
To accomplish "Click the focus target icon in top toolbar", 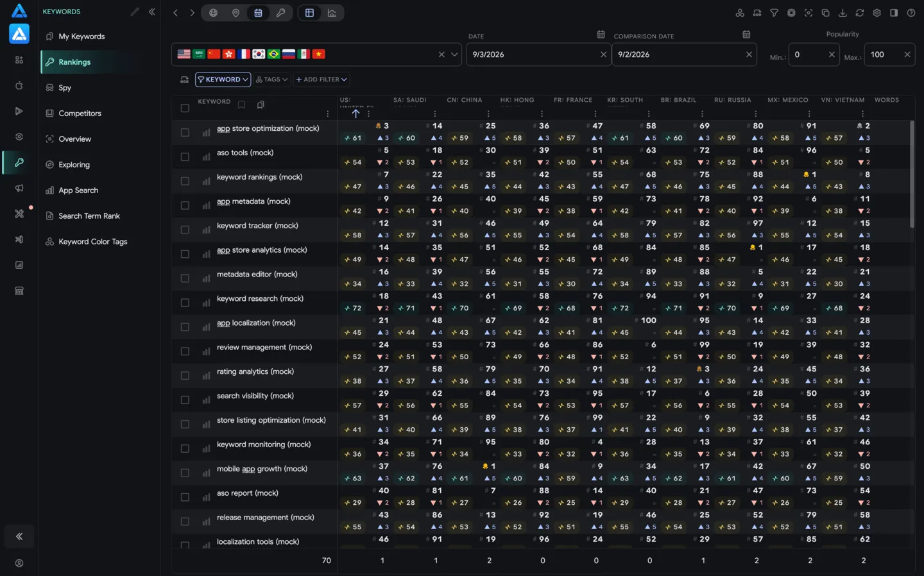I will pyautogui.click(x=809, y=13).
